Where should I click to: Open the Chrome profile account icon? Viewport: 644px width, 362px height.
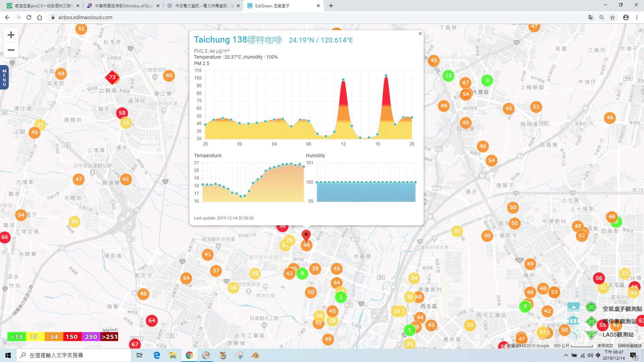(626, 17)
